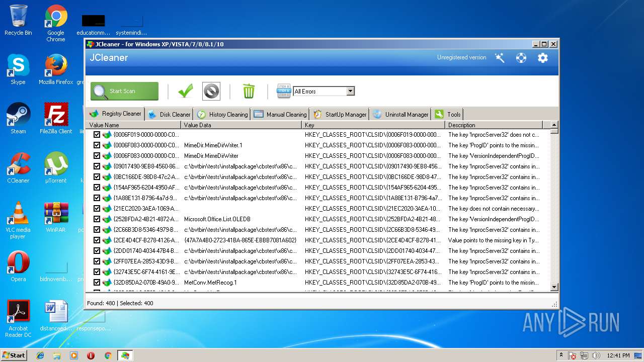The image size is (644, 362).
Task: Select the MetConv.MetRecog.1 value data
Action: coord(210,282)
